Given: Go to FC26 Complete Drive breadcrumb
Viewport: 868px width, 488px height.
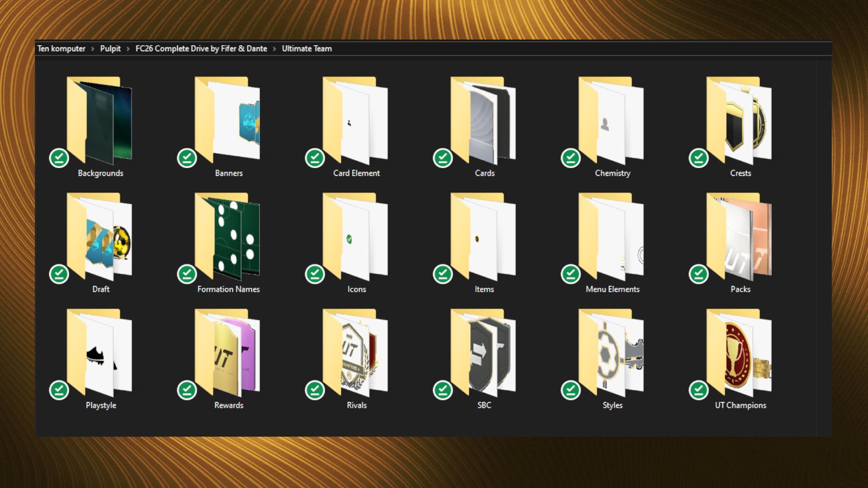Looking at the screenshot, I should click(x=201, y=49).
